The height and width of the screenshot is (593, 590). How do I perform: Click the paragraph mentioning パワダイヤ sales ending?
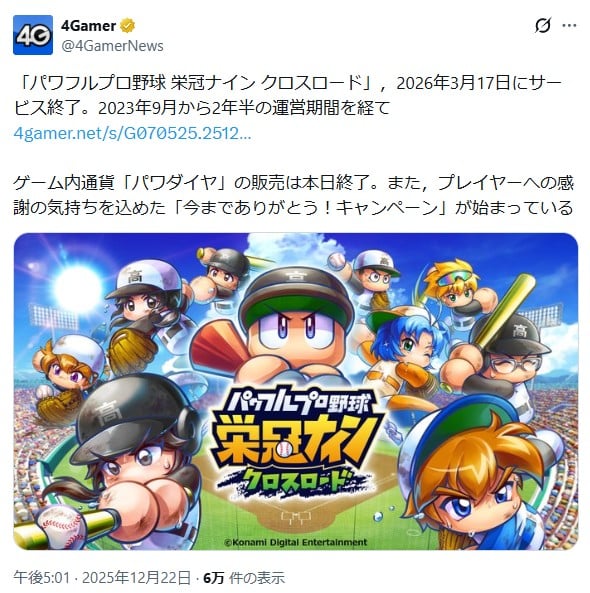293,195
